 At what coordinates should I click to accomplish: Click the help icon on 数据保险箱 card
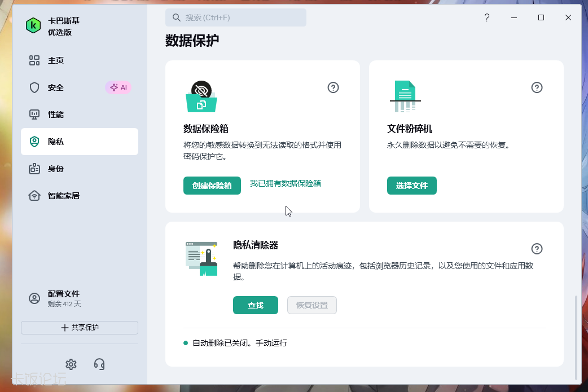pos(333,87)
